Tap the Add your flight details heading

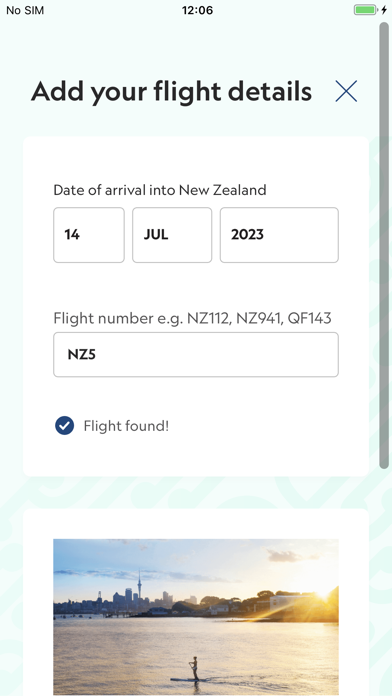coord(171,91)
